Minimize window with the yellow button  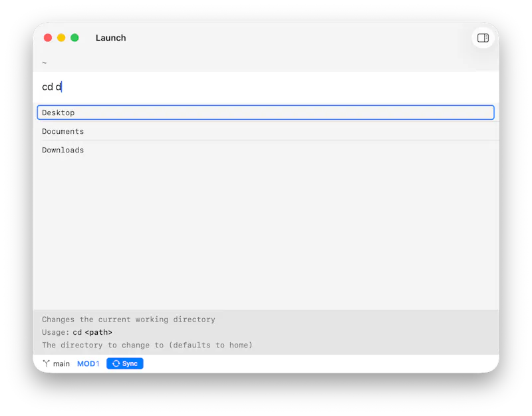pyautogui.click(x=61, y=38)
